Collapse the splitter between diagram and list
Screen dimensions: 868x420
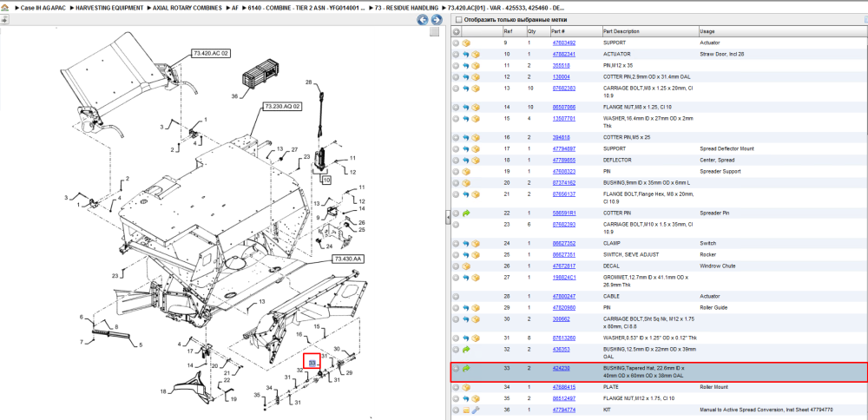click(447, 220)
